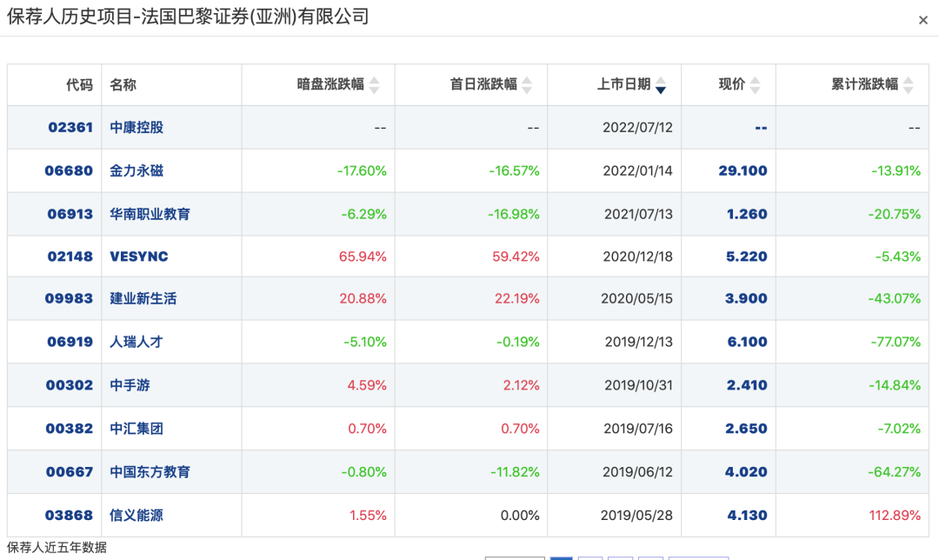The width and height of the screenshot is (939, 560).
Task: Sort by 暗盘涨跌幅 column arrows
Action: [374, 85]
